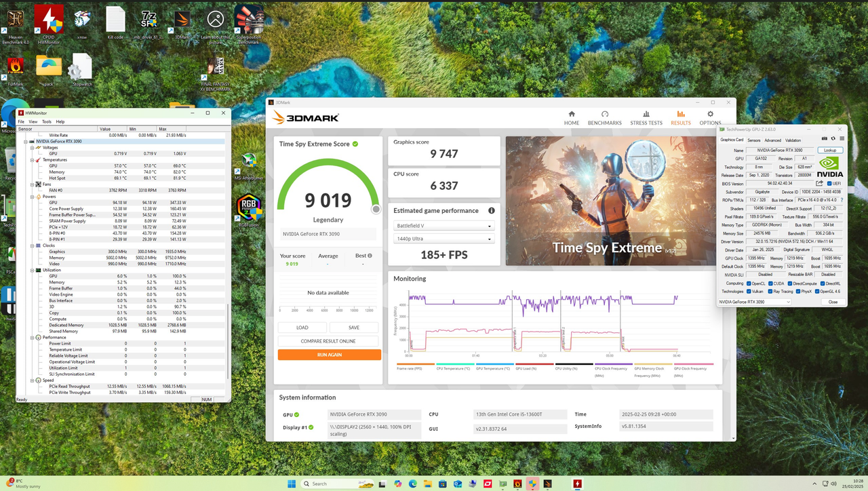
Task: Toggle CUDA checkbox in GPU-Z
Action: coord(770,283)
